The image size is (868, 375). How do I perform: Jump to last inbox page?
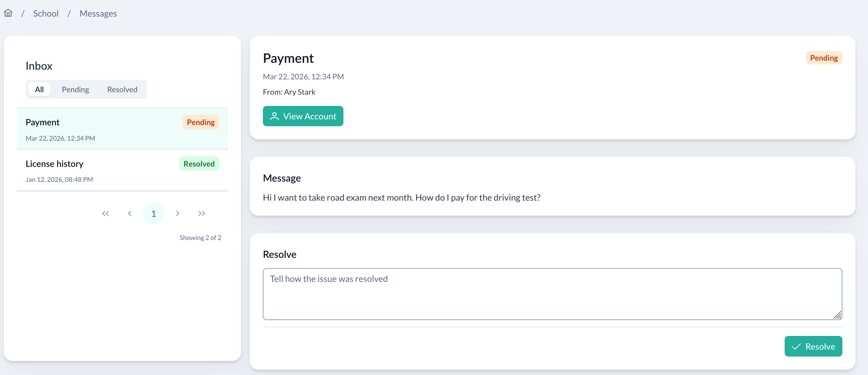[201, 213]
